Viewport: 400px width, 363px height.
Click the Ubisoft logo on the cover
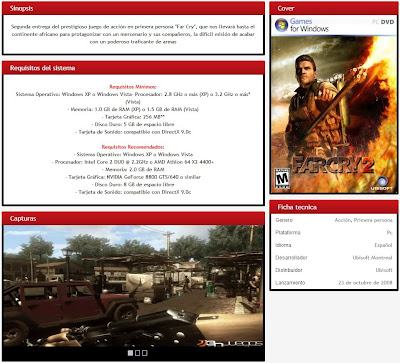pos(382,184)
